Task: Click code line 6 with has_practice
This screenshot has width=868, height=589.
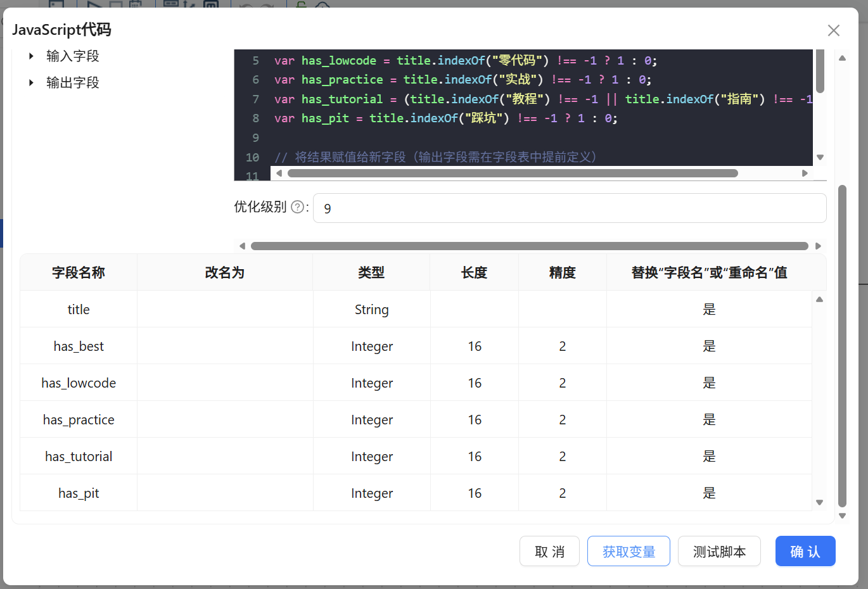Action: coord(463,80)
